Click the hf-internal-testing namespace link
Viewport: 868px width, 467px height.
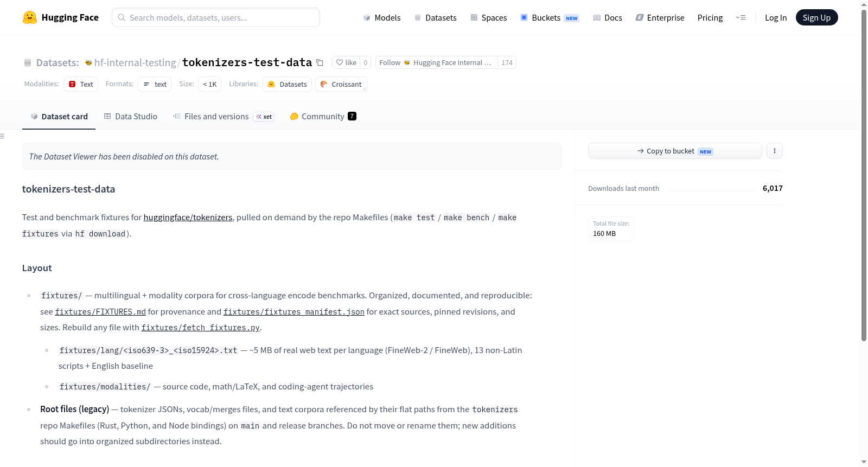[135, 63]
